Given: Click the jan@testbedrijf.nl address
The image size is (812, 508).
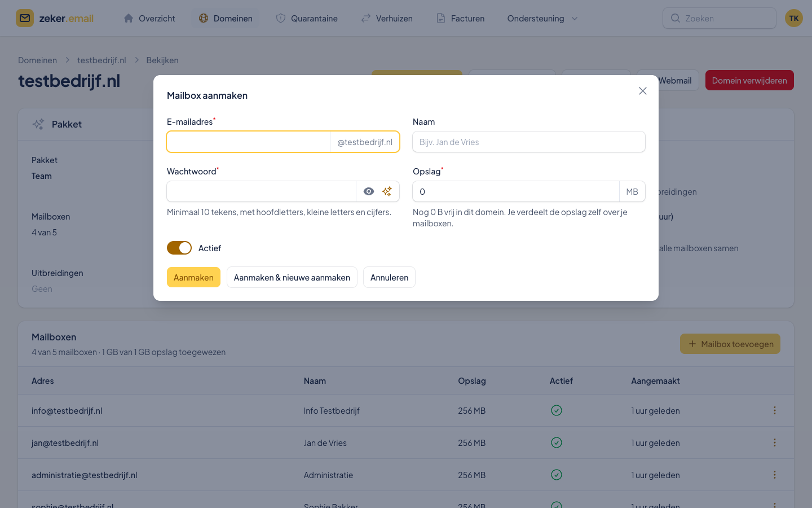Looking at the screenshot, I should click(65, 443).
